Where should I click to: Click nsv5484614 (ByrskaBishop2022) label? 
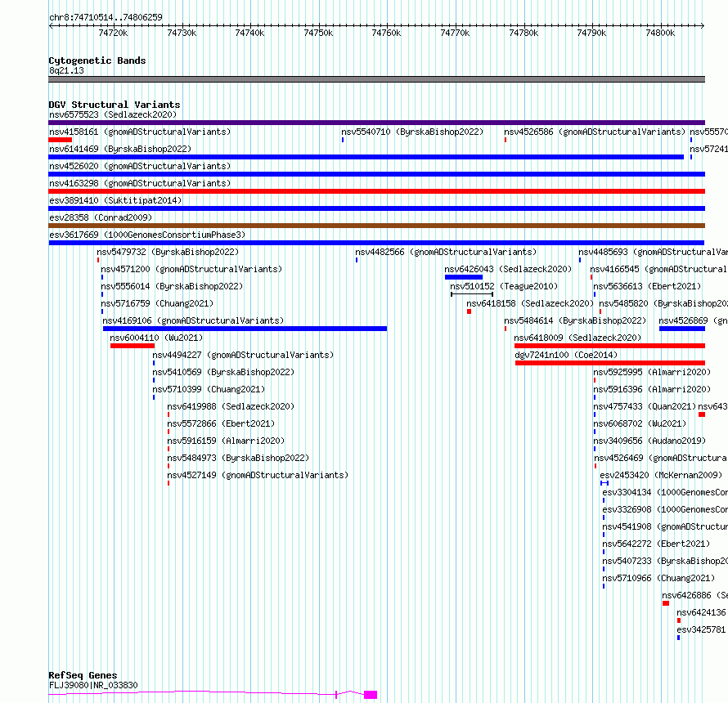coord(575,320)
